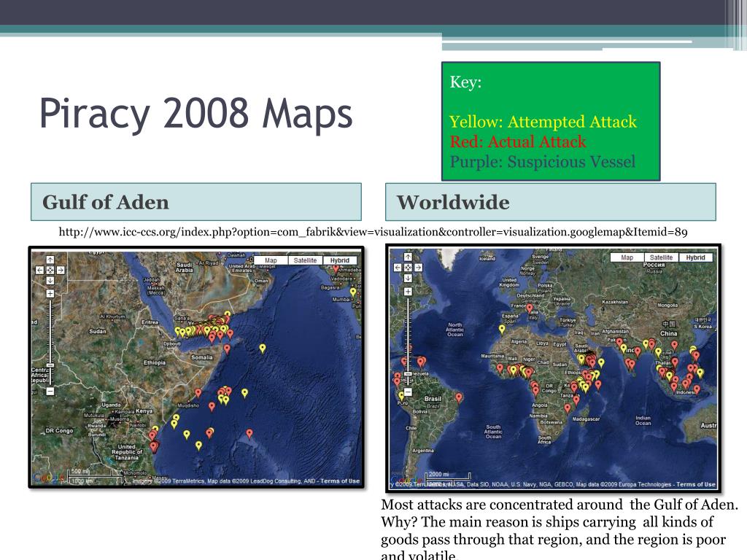Click 'Red: Actual Attack' in the key
The width and height of the screenshot is (747, 560).
coord(518,142)
